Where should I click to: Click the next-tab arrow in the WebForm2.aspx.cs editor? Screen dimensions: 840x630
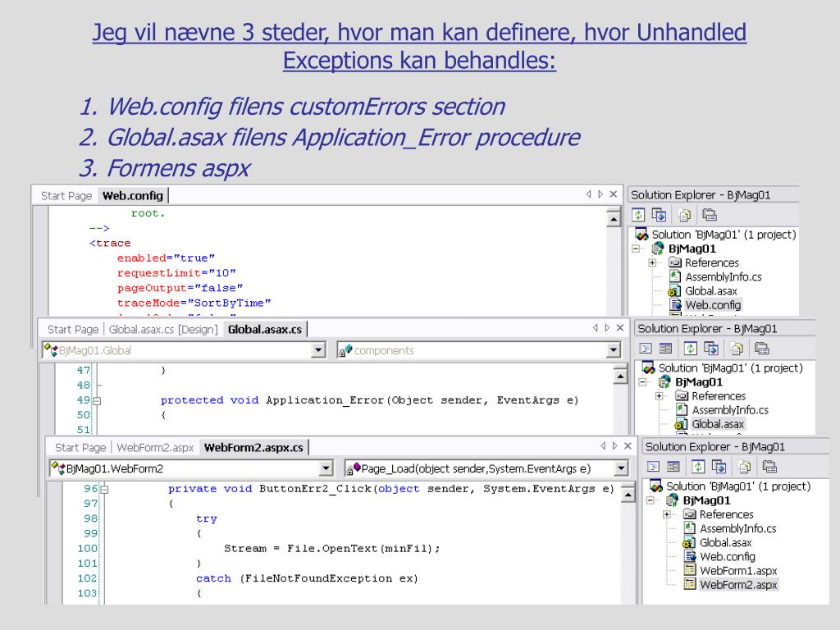[614, 445]
